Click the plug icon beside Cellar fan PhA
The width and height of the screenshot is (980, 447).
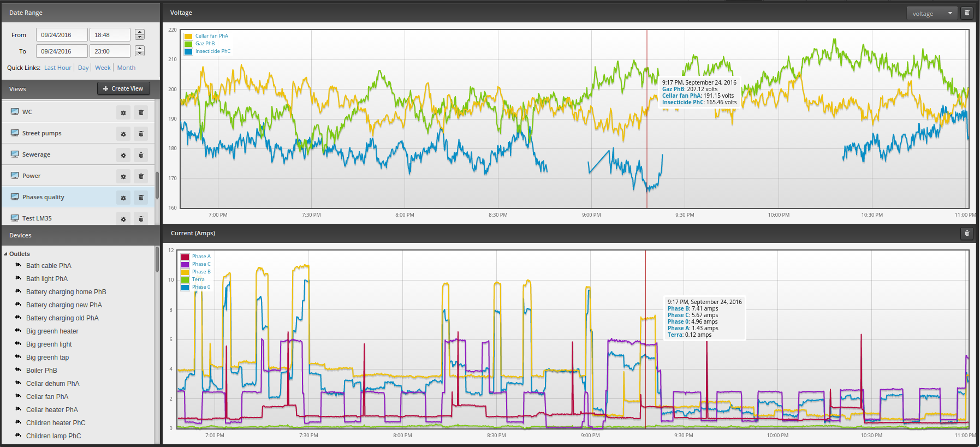[18, 396]
